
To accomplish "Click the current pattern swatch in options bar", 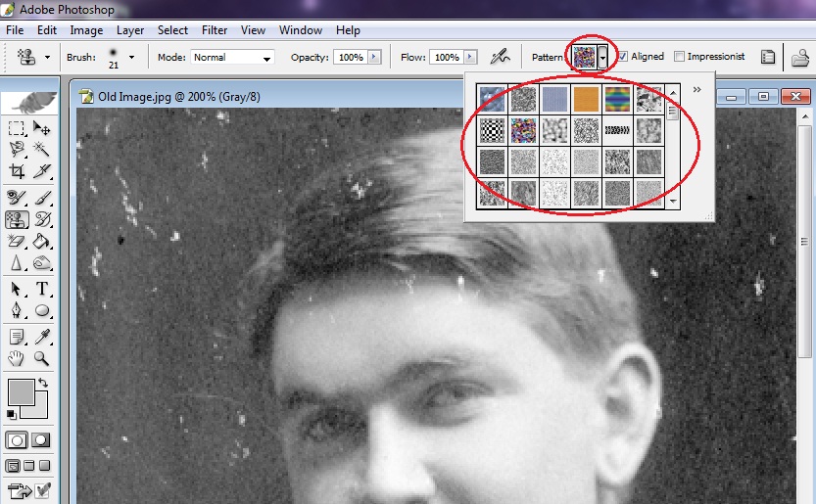I will click(584, 57).
